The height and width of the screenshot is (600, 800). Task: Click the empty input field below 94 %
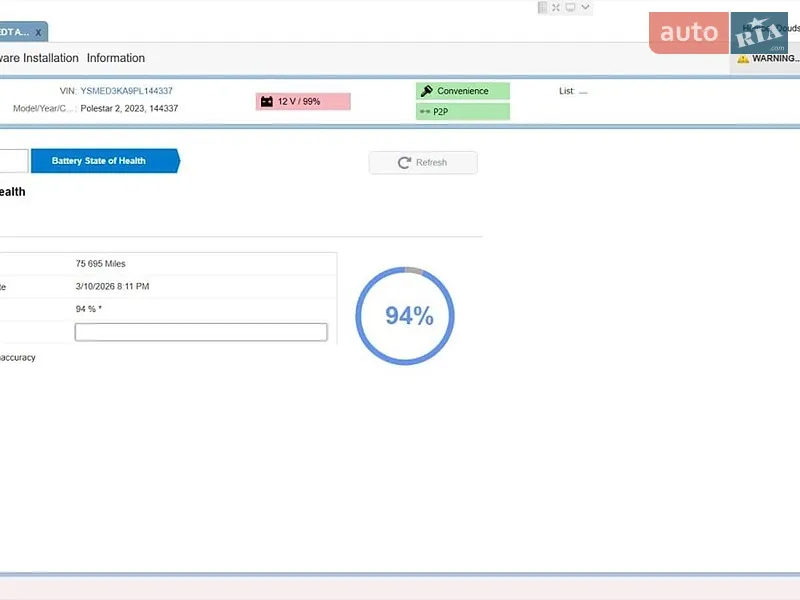pos(201,332)
